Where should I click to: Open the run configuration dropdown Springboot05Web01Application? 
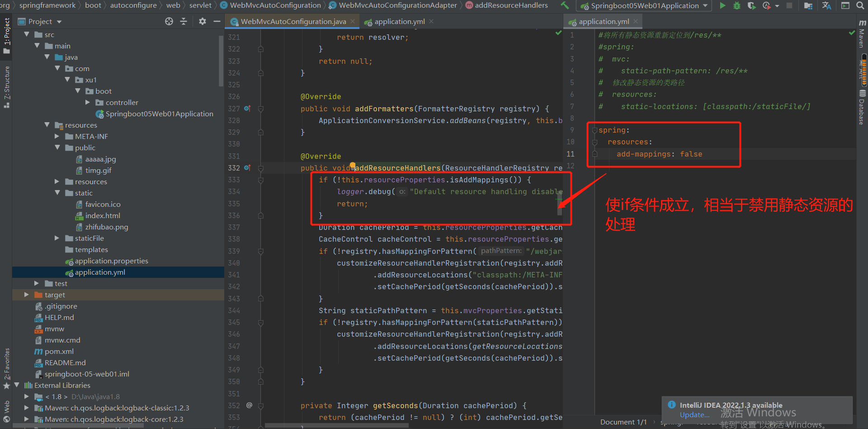pos(644,5)
